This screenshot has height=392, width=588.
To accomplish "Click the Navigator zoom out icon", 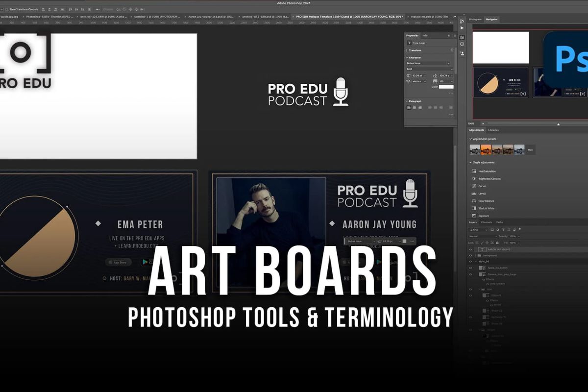I will (483, 123).
